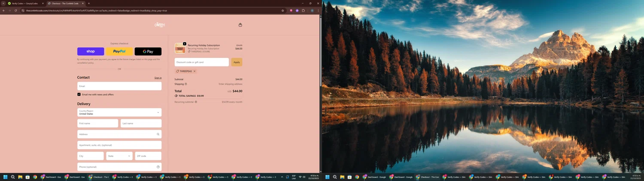Select Checkout - The Confetti Code tab
644x181 pixels.
click(x=65, y=3)
